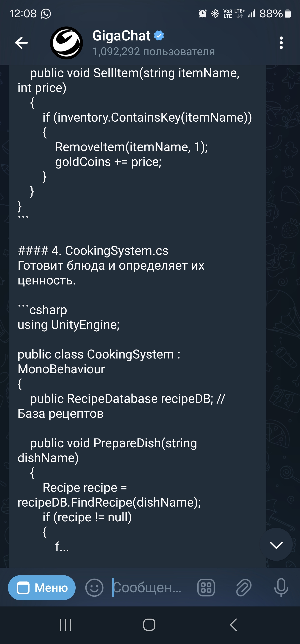Focus the Сообщение message input field
The height and width of the screenshot is (644, 300).
tap(147, 588)
